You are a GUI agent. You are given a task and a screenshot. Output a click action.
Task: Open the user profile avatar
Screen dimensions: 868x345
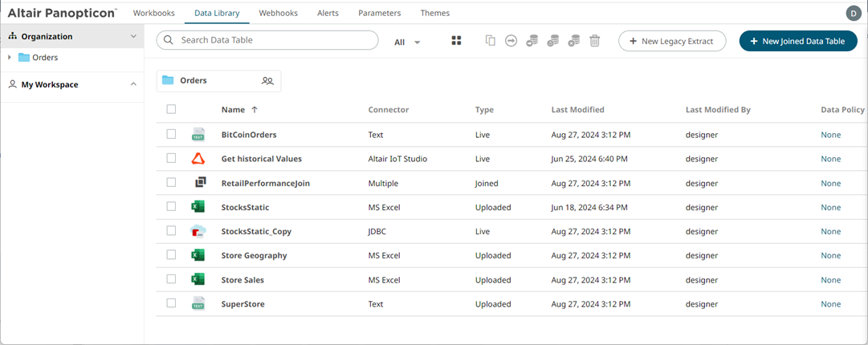click(x=853, y=13)
